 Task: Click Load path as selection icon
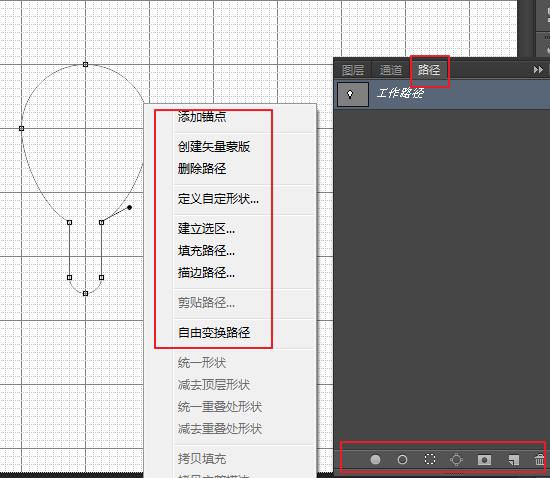coord(430,459)
